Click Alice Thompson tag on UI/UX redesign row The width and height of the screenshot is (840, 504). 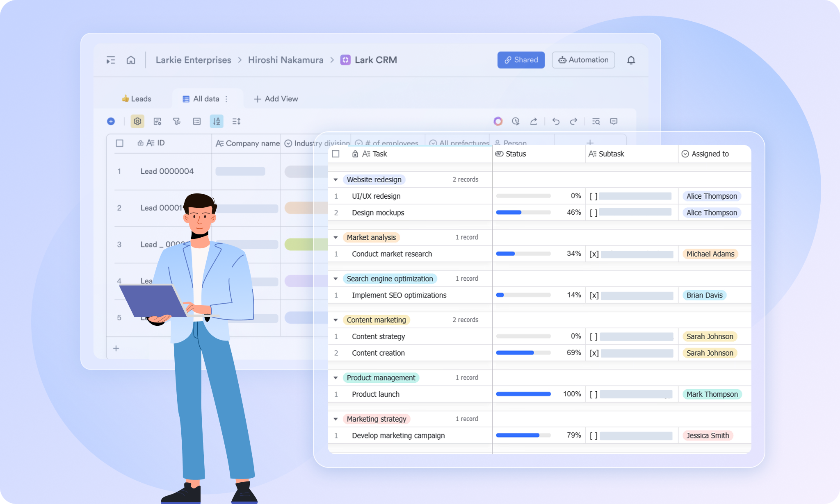[712, 196]
